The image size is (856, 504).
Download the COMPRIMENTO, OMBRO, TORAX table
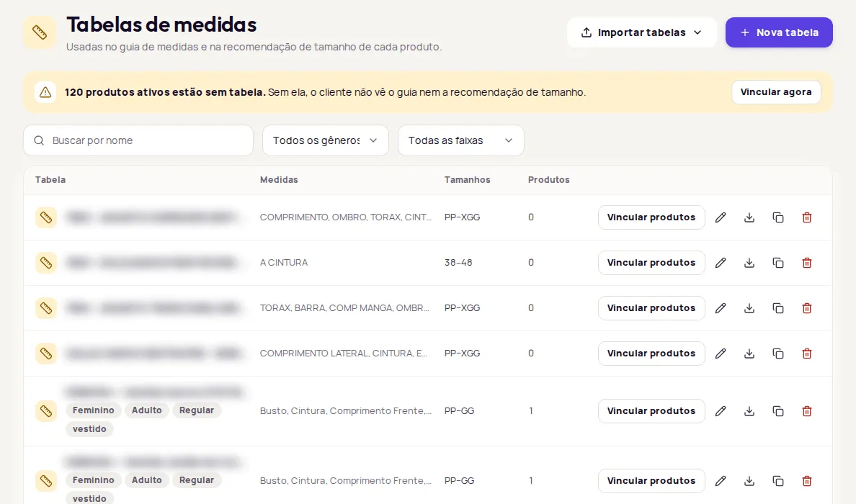(x=749, y=217)
